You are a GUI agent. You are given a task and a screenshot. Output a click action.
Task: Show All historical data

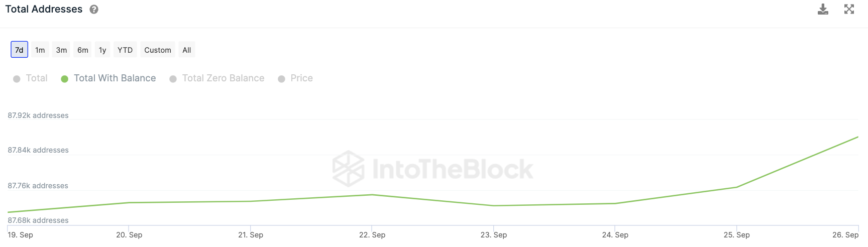(x=187, y=50)
